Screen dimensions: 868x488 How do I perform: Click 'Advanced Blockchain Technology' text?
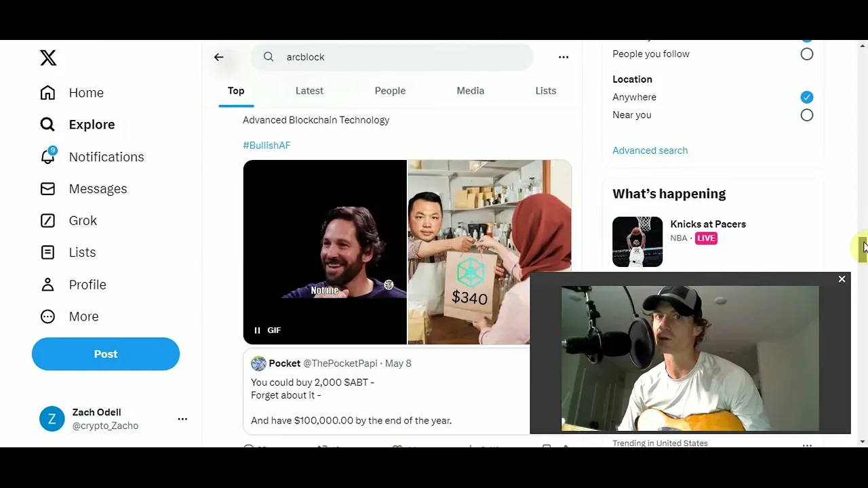[316, 120]
